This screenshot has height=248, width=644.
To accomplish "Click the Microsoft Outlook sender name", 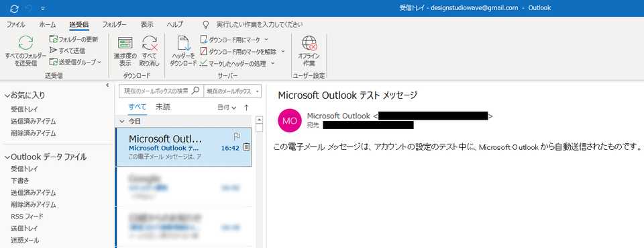I will (x=338, y=116).
